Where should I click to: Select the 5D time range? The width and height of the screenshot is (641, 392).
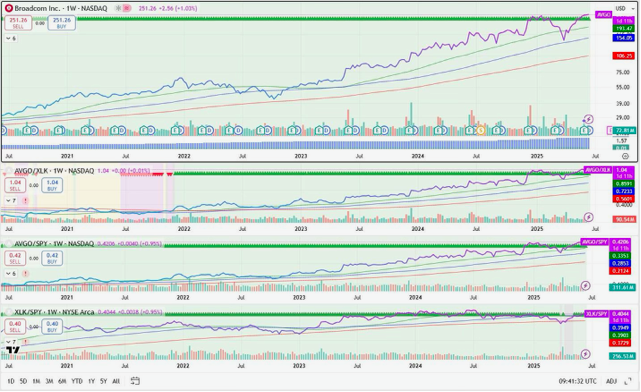(23, 381)
